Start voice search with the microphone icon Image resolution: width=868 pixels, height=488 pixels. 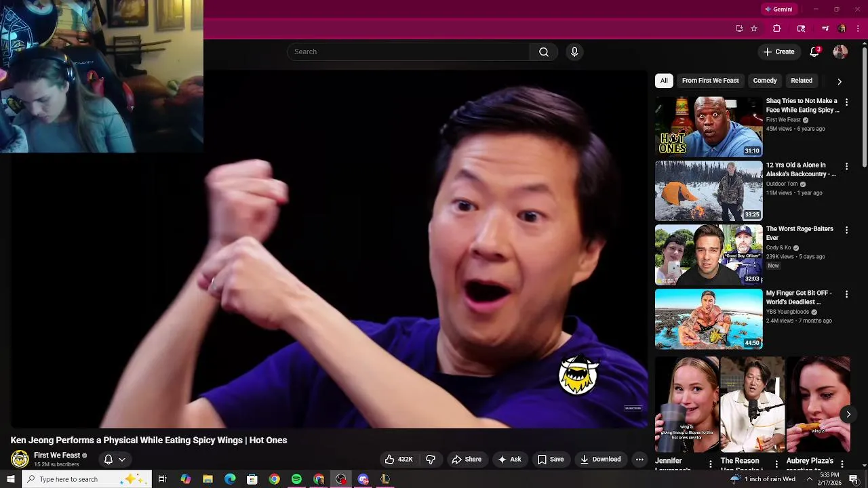click(574, 52)
